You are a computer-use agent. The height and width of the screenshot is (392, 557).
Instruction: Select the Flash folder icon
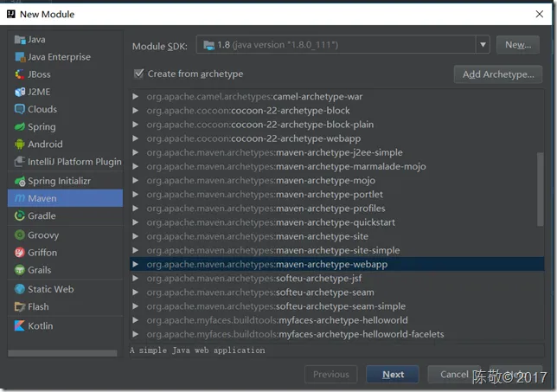(x=20, y=306)
